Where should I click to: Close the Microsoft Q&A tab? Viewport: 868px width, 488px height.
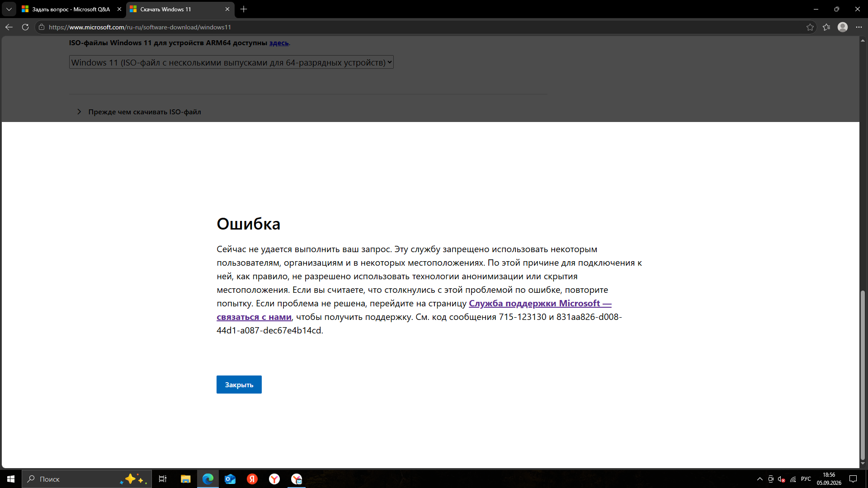(x=119, y=9)
